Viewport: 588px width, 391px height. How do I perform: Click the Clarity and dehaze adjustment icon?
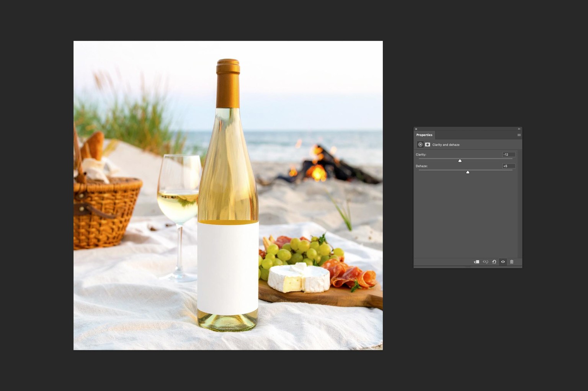point(420,145)
